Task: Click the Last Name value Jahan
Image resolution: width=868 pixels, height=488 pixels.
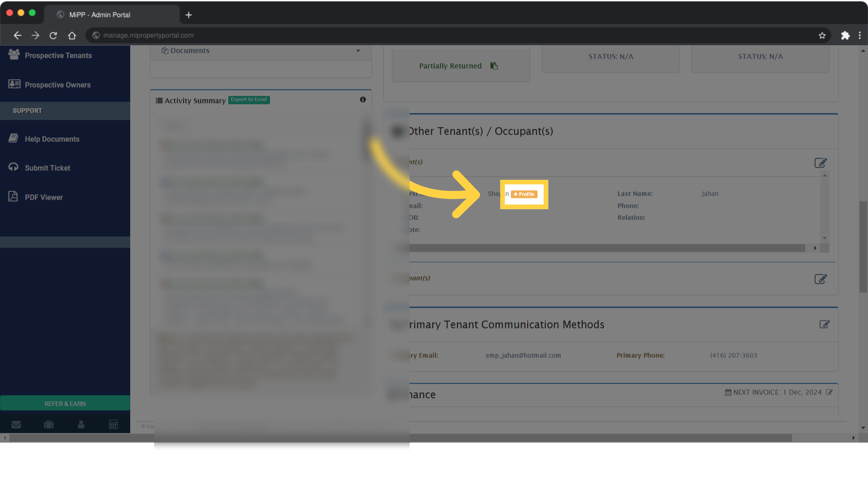Action: 710,194
